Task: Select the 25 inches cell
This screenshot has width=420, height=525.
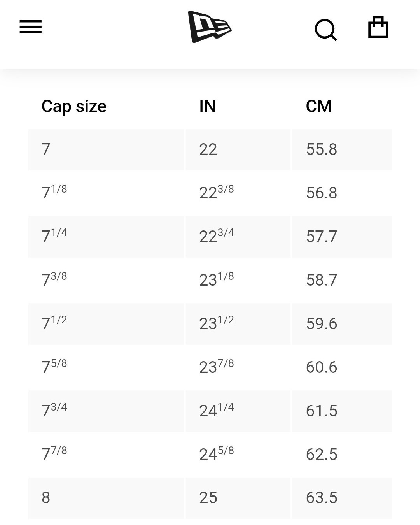Action: click(238, 498)
